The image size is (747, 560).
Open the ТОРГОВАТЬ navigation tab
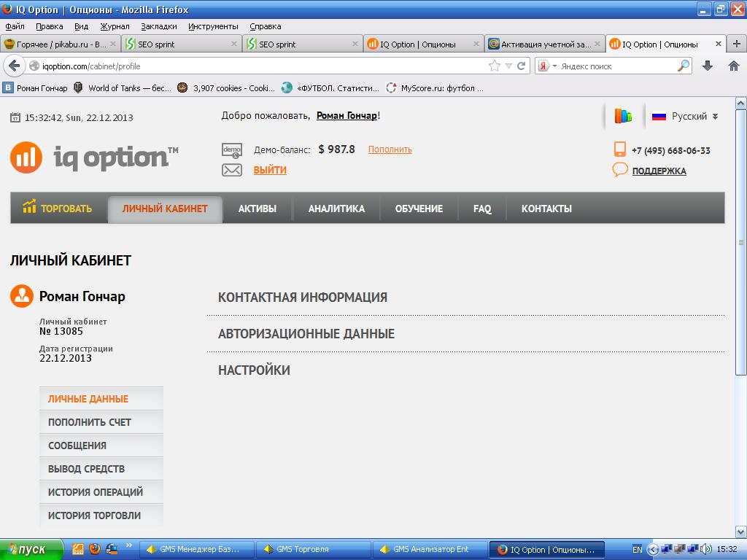(x=58, y=208)
